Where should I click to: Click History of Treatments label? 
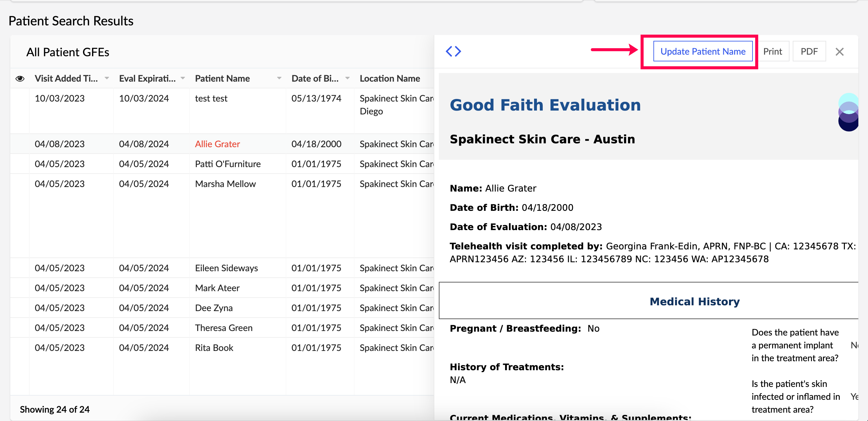506,367
